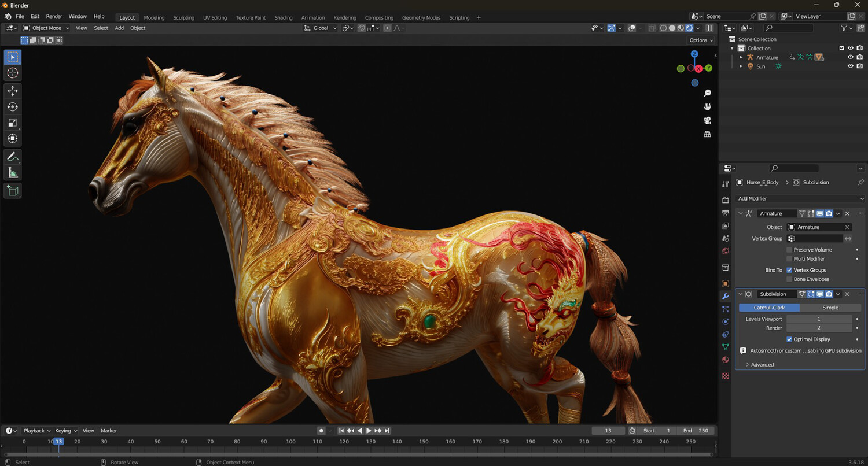
Task: Uncheck the Vertex Groups bind option
Action: point(789,270)
